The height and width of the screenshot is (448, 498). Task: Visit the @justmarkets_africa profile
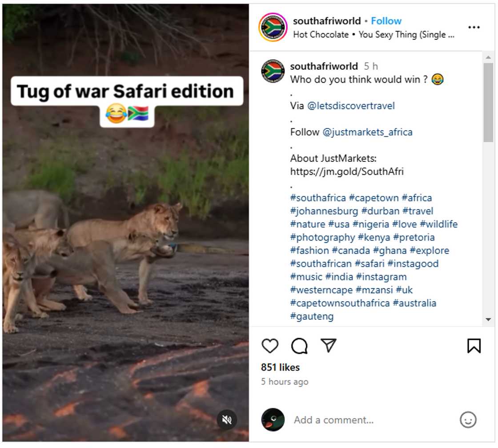tap(367, 132)
